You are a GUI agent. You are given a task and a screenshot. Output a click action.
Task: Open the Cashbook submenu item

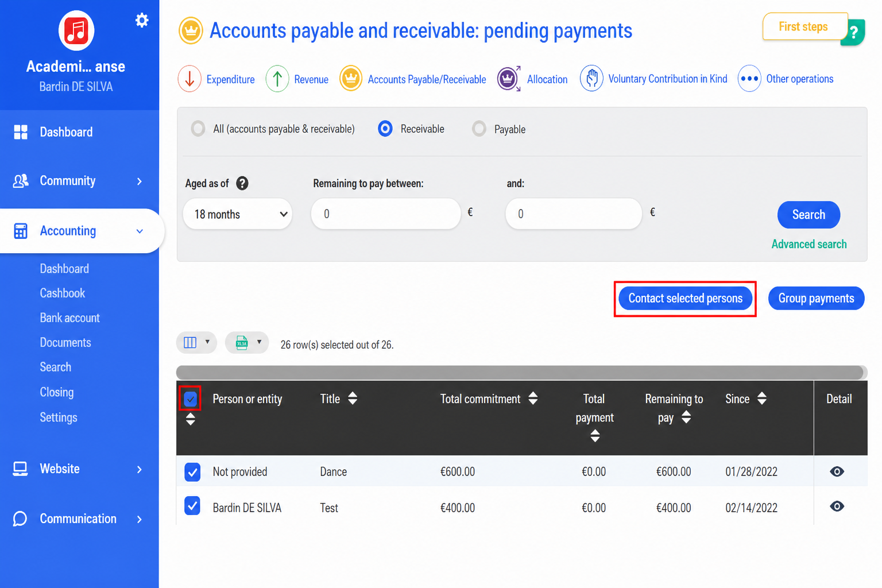[63, 293]
